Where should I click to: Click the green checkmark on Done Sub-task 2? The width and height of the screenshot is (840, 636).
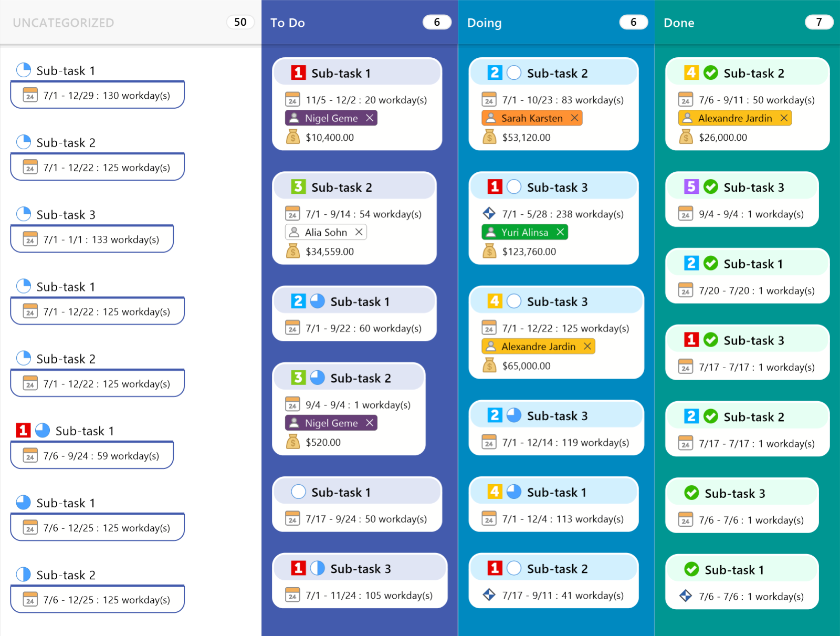click(711, 73)
